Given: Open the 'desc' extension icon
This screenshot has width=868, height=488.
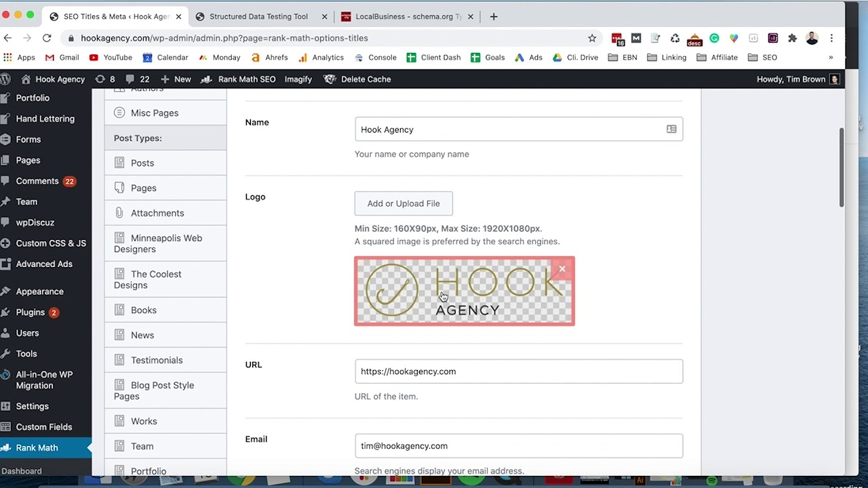Looking at the screenshot, I should (x=694, y=39).
